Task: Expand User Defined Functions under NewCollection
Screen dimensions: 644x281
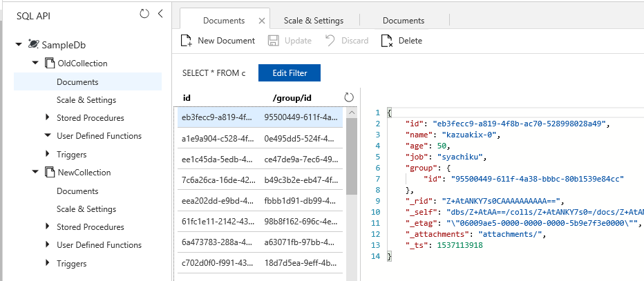Action: [x=48, y=244]
